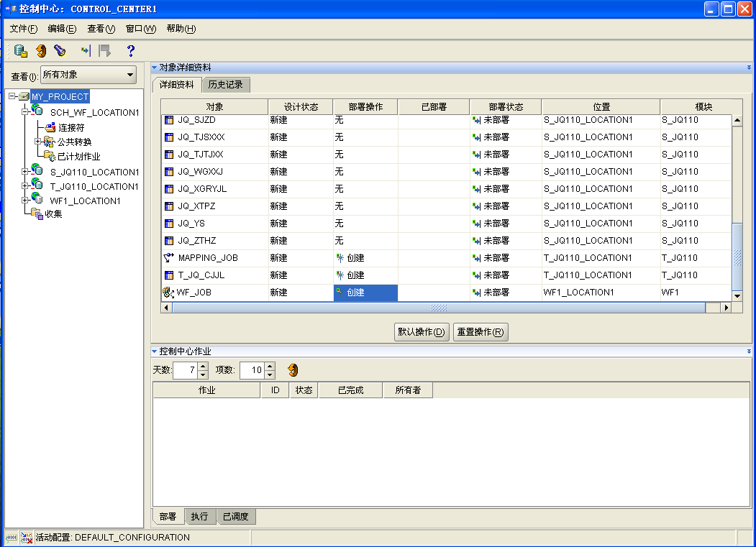Decrease the 天数 spinner value
This screenshot has width=756, height=547.
tap(203, 374)
